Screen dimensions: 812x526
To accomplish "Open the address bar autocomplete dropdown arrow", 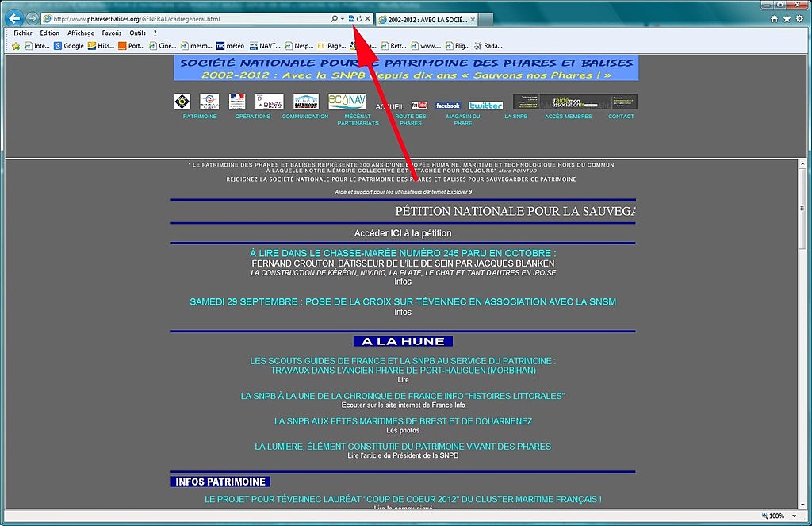I will click(x=343, y=19).
